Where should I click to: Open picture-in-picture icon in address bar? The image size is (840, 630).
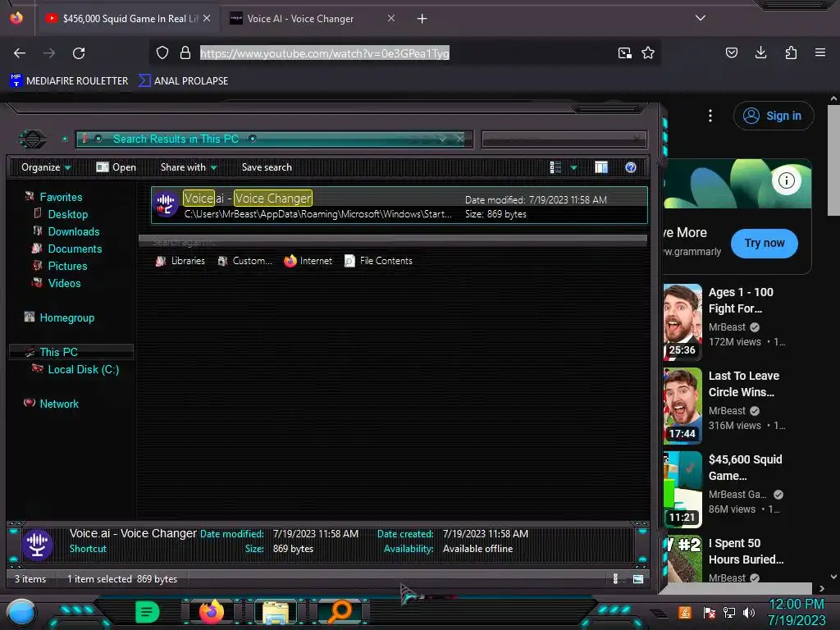[x=624, y=52]
